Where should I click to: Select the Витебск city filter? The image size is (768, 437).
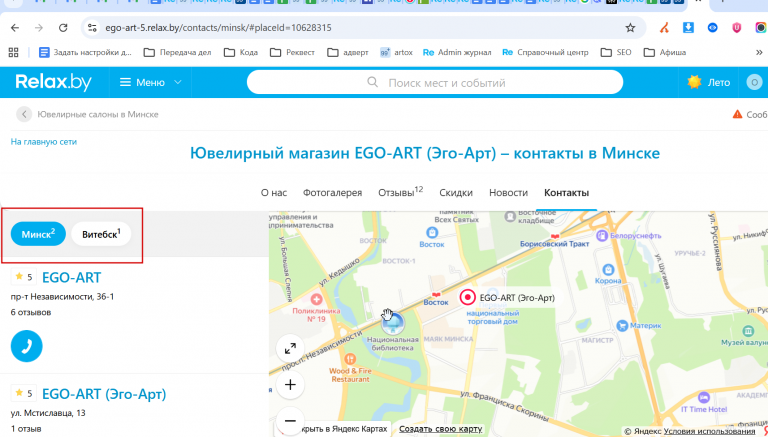(101, 234)
